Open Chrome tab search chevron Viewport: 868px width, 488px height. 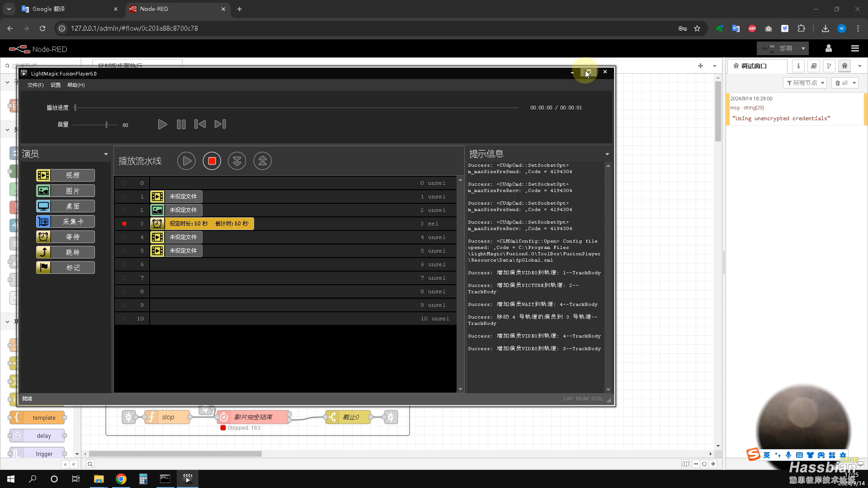coord(9,9)
